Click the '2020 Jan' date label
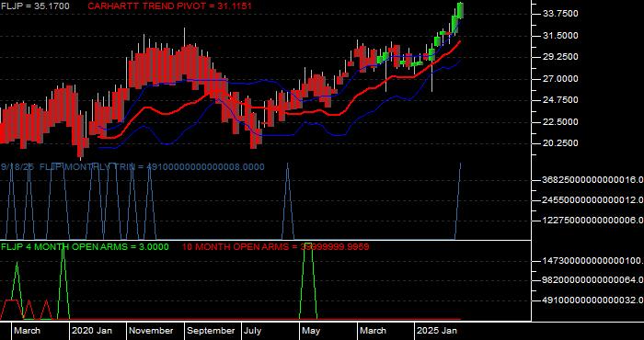Viewport: 644px width, 340px height. (92, 331)
